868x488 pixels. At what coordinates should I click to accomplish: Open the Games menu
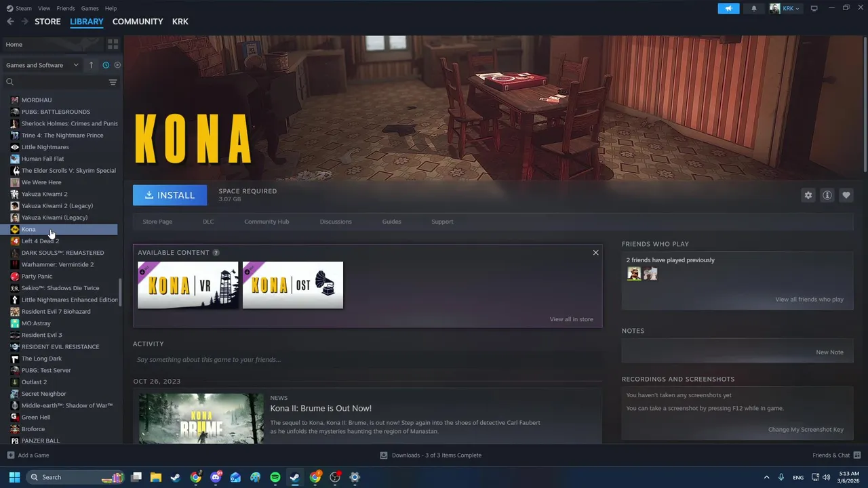click(90, 8)
